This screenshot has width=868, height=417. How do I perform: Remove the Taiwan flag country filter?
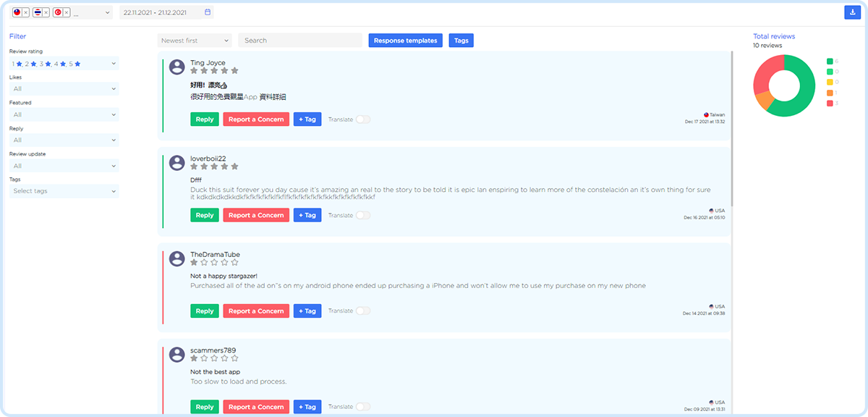(x=26, y=13)
